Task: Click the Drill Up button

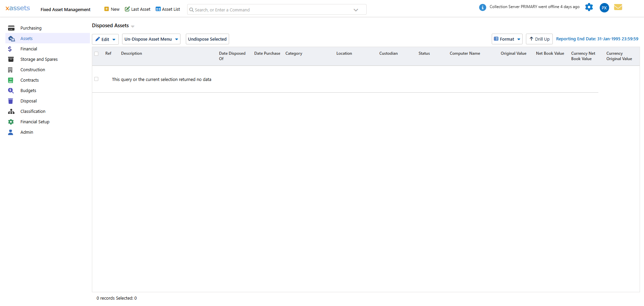Action: [539, 39]
